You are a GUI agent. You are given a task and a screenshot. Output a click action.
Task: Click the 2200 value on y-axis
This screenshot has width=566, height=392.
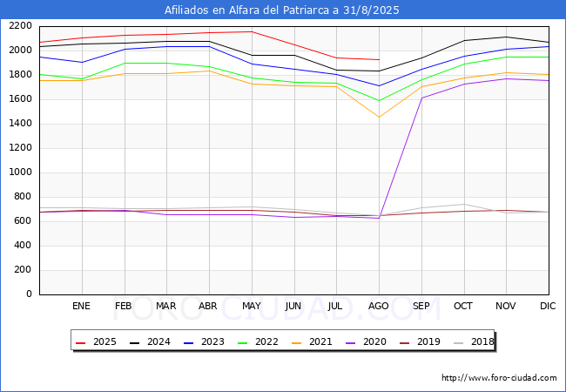(20, 26)
